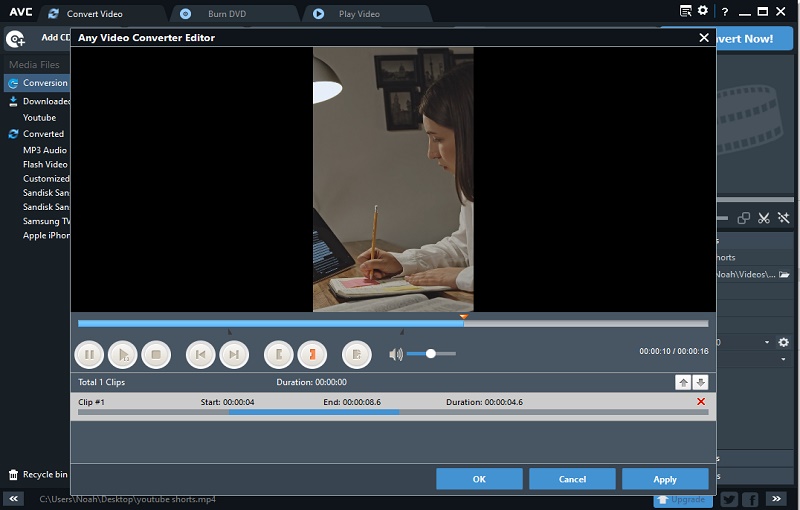Open the Recycle bin

tap(38, 474)
